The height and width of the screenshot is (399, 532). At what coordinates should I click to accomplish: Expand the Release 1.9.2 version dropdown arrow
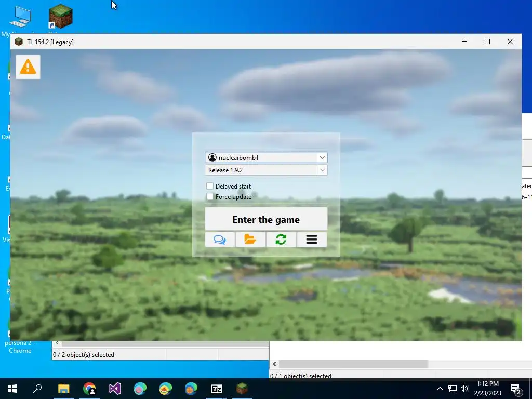(x=322, y=170)
